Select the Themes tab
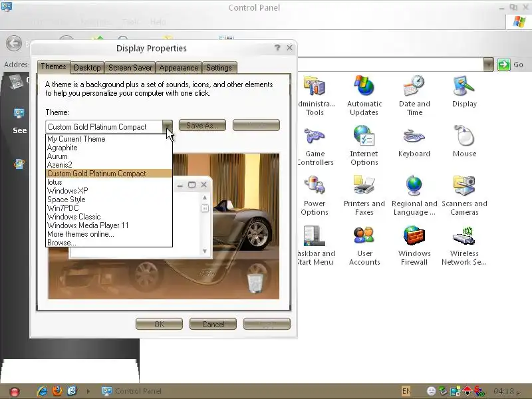This screenshot has width=532, height=399. pos(54,66)
